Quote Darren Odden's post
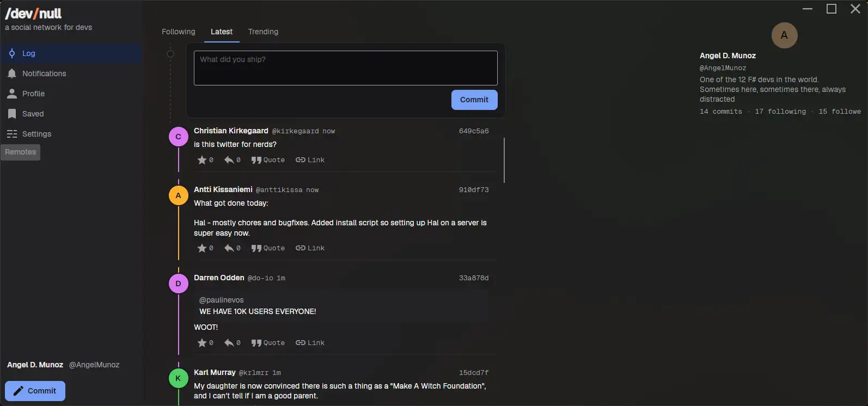Screen dimensions: 868x406 tap(268, 343)
